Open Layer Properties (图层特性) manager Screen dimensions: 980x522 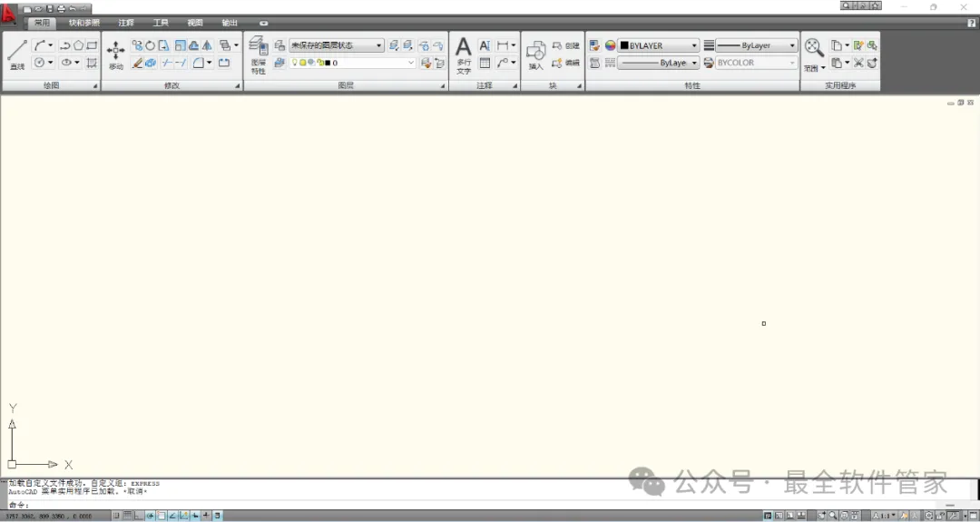258,54
